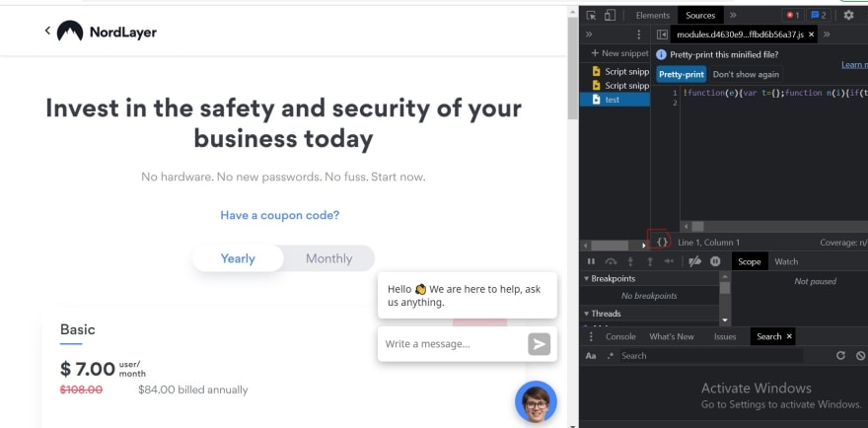Click the Line 1, Column 1 status text
The image size is (868, 428).
(708, 243)
